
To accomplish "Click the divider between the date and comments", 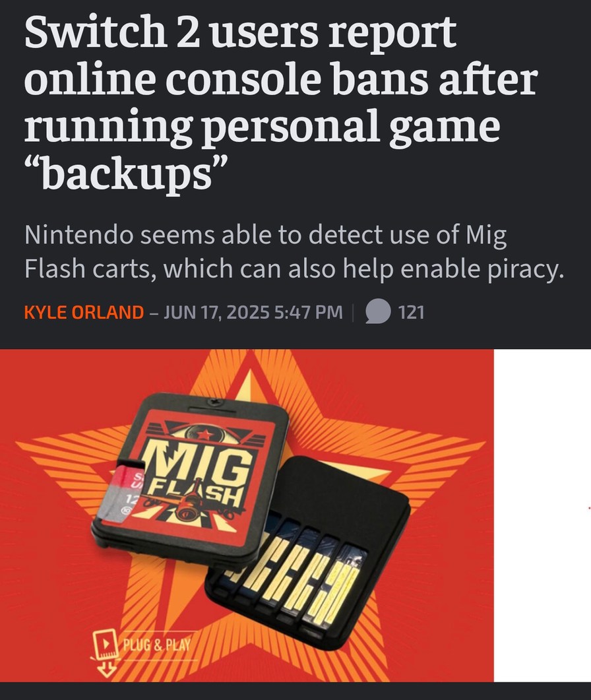I will pyautogui.click(x=354, y=311).
